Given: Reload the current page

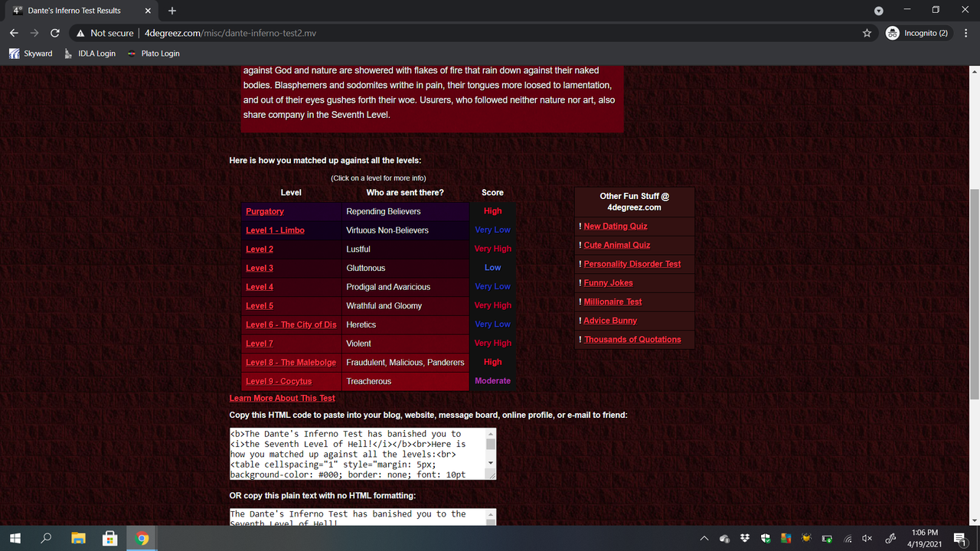Looking at the screenshot, I should point(54,33).
